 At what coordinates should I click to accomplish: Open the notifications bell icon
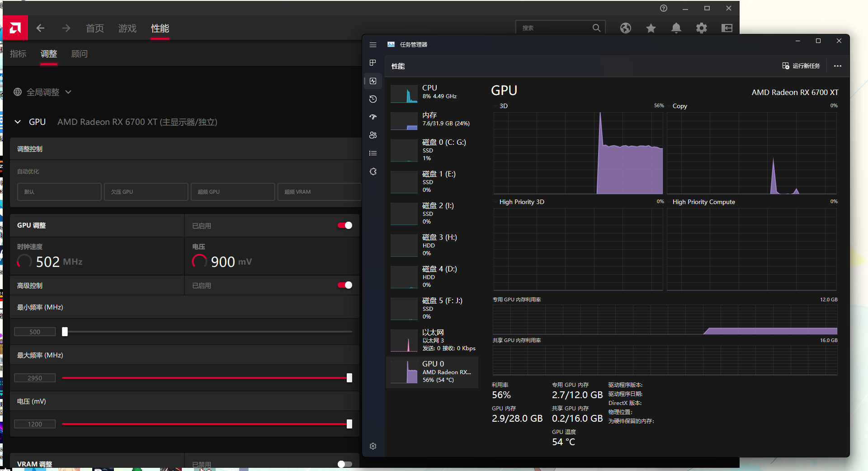click(676, 28)
